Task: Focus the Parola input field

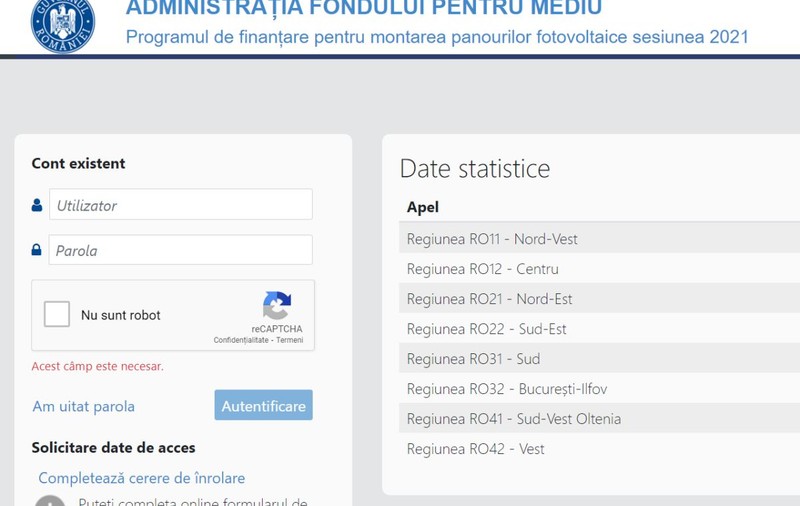Action: click(181, 250)
